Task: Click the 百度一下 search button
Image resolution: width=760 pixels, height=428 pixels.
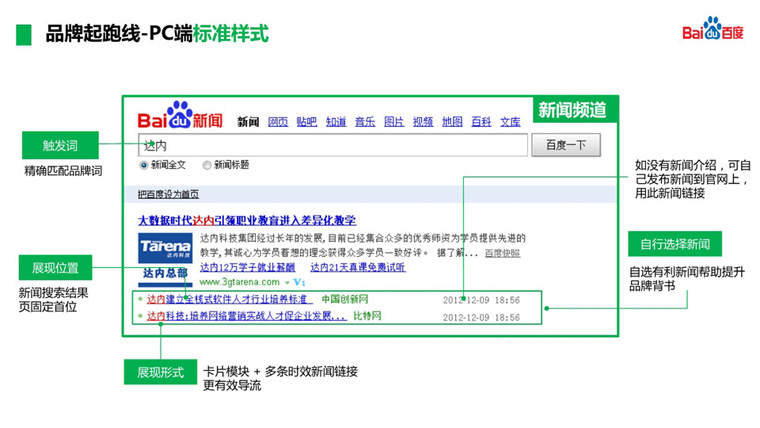Action: [566, 145]
